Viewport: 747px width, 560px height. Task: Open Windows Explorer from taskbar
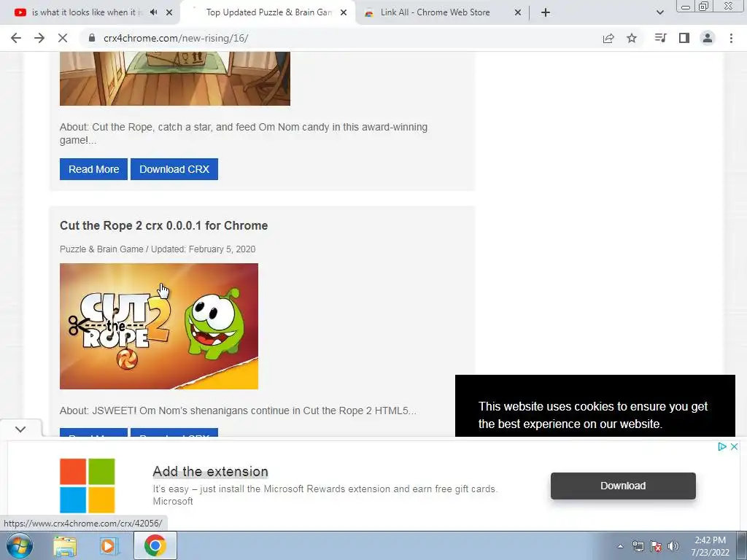click(65, 545)
